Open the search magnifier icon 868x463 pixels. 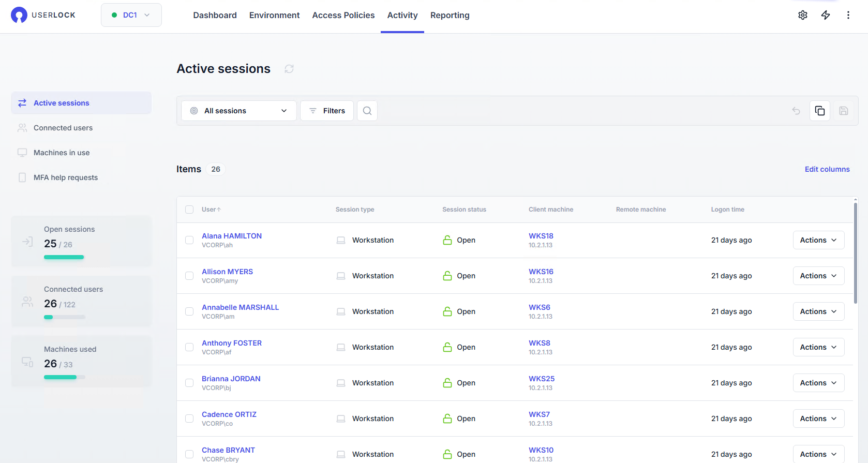pyautogui.click(x=367, y=111)
